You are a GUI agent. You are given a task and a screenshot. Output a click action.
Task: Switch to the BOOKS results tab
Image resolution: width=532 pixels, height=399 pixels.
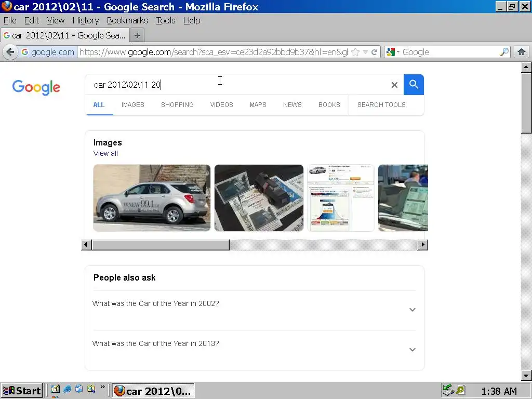tap(329, 105)
